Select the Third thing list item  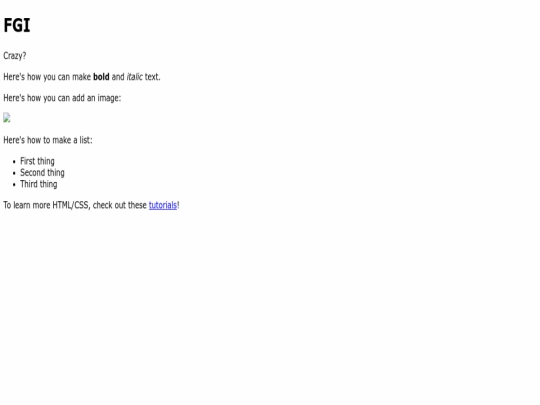(x=39, y=184)
